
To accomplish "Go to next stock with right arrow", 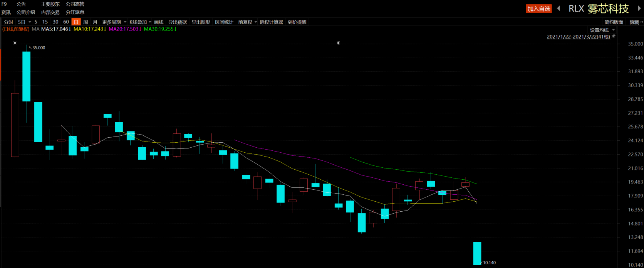I will [x=639, y=8].
